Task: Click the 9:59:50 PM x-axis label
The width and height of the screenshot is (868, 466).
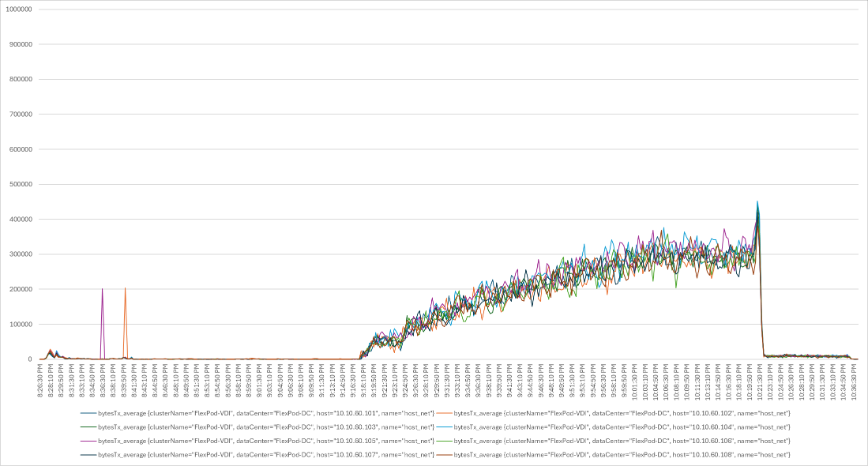Action: tap(624, 380)
